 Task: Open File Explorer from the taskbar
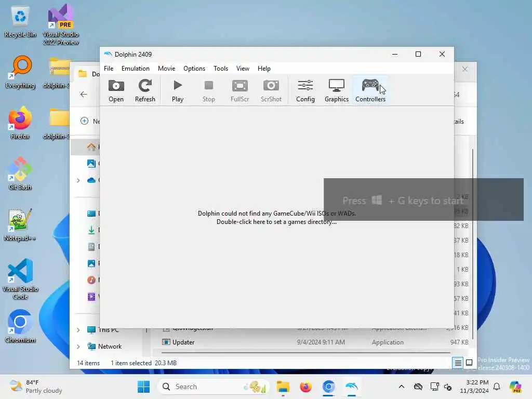pyautogui.click(x=283, y=387)
